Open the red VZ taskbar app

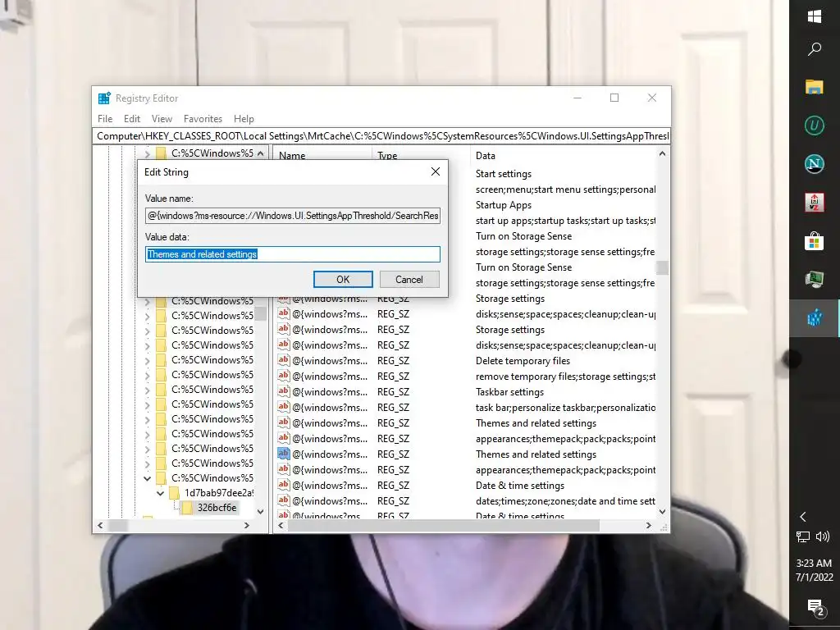[815, 203]
